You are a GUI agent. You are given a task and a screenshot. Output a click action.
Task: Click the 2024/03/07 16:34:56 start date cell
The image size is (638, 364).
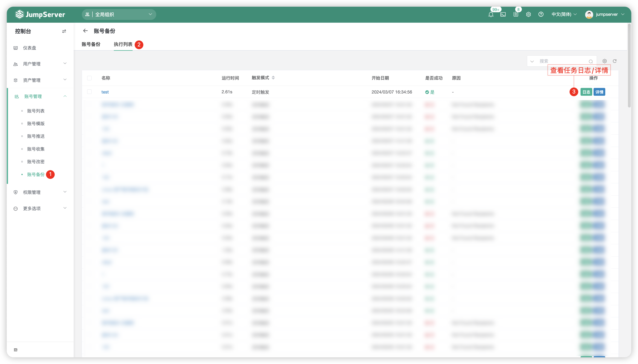(392, 92)
